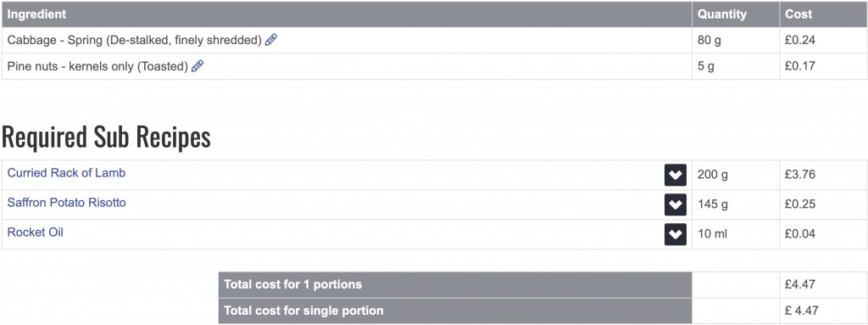Click the £3.76 lamb cost value
The image size is (868, 325).
(x=800, y=176)
